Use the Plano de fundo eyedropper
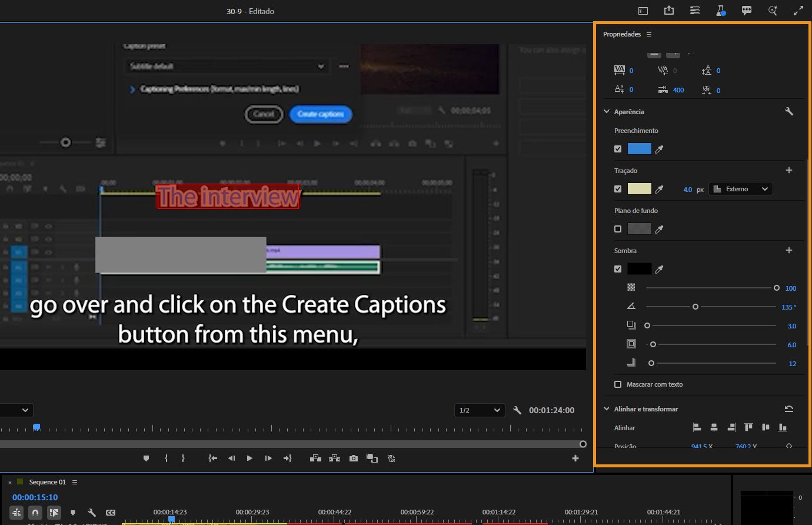 tap(659, 230)
